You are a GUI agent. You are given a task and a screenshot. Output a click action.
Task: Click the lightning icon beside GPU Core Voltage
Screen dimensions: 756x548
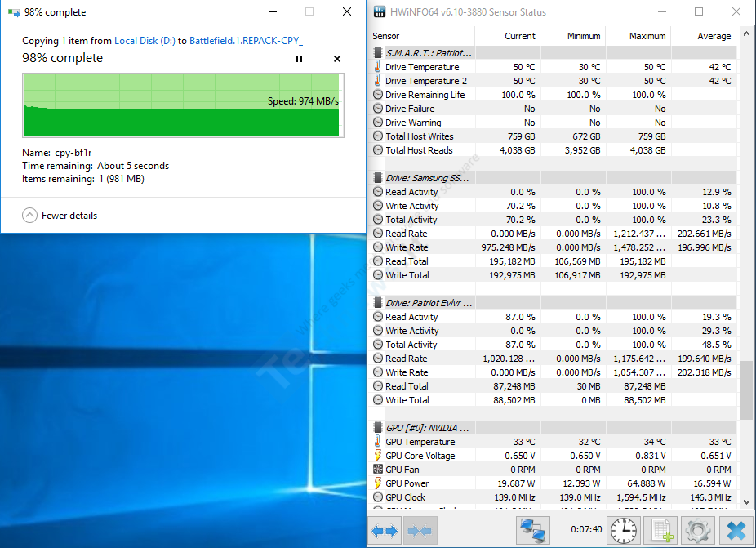[378, 456]
